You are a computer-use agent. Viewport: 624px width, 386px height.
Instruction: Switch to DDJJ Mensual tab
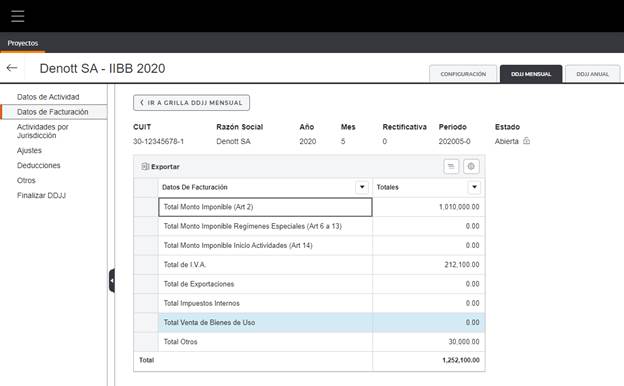click(531, 74)
